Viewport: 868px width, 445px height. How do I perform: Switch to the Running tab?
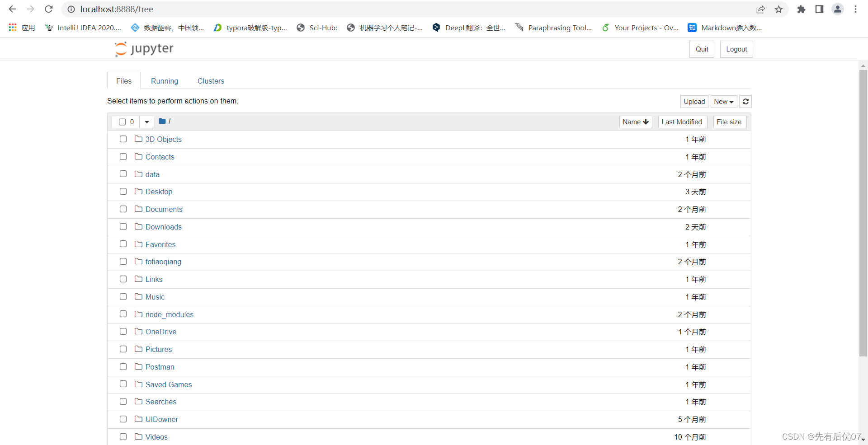point(165,81)
